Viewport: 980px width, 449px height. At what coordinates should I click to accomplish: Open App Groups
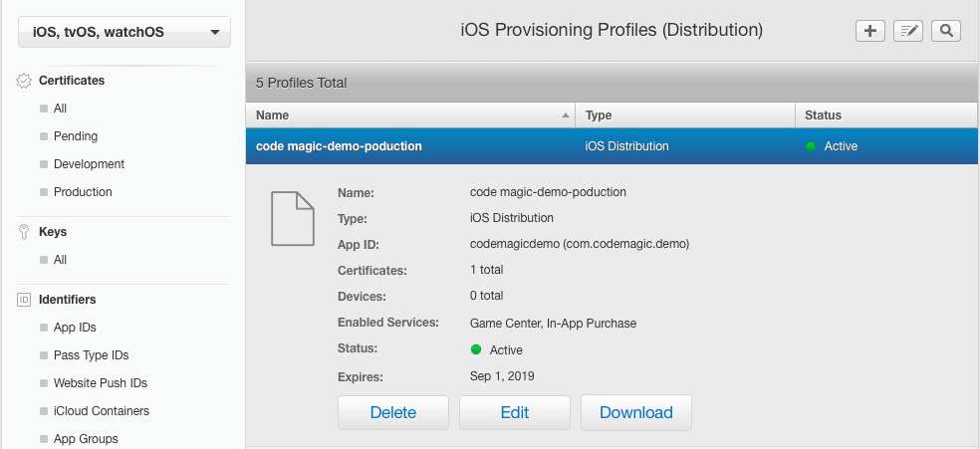[x=86, y=439]
